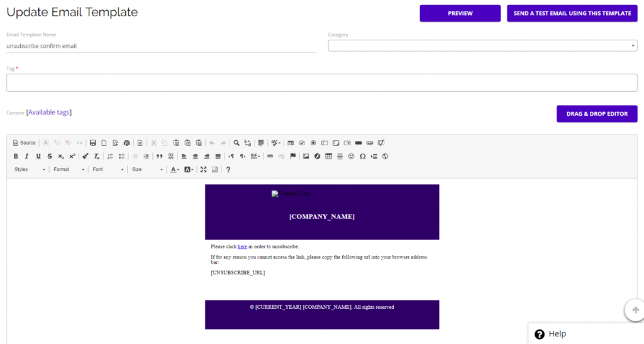This screenshot has width=644, height=344.
Task: Open the Font dropdown
Action: click(108, 169)
